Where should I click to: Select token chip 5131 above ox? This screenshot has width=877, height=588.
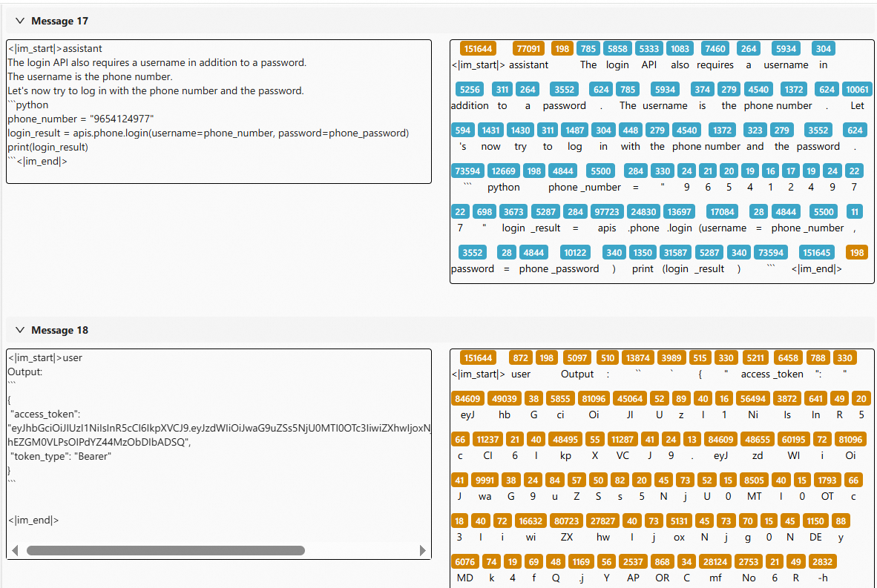[x=679, y=521]
